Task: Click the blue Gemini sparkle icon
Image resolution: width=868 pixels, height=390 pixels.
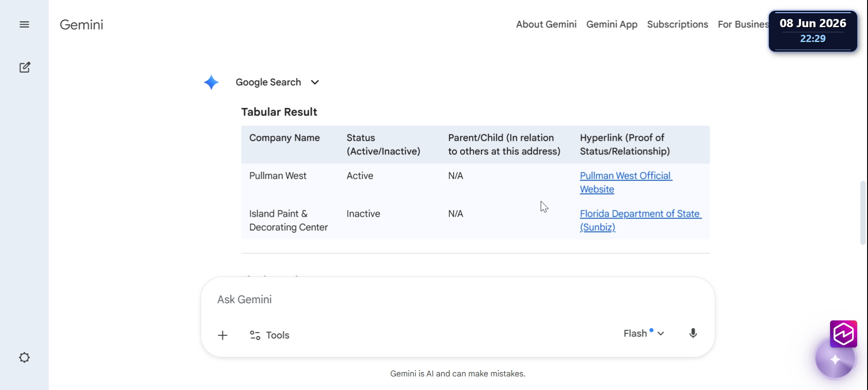Action: (x=211, y=82)
